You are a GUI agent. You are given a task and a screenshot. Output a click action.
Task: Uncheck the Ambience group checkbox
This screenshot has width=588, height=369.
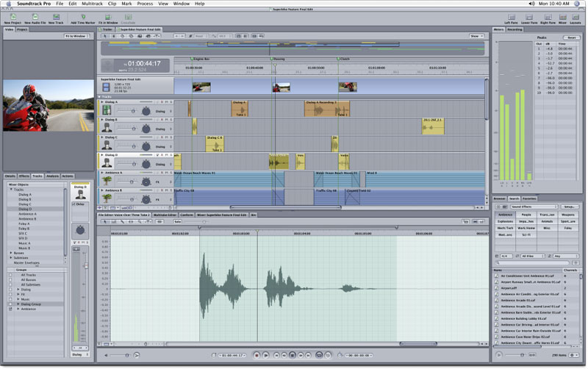pos(10,309)
